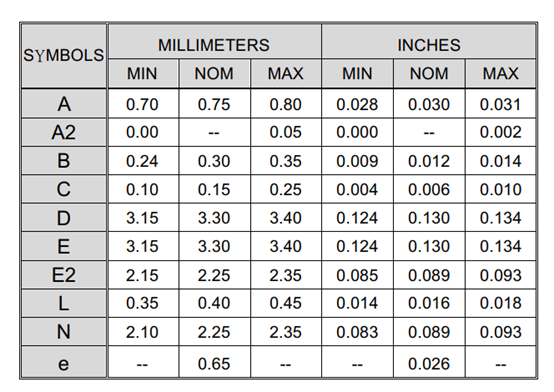
Task: Select symbol E2 row label
Action: (64, 275)
